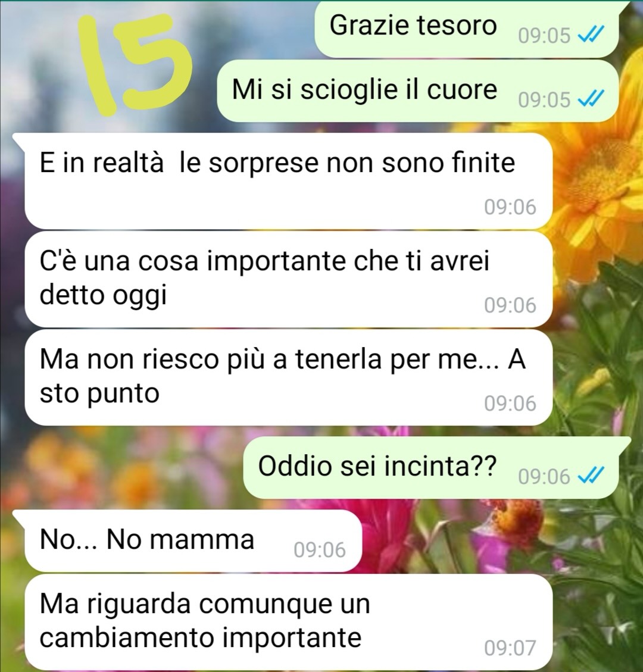643x672 pixels.
Task: Tap the 'Oddio sei incinta??' bubble
Action: (x=431, y=467)
